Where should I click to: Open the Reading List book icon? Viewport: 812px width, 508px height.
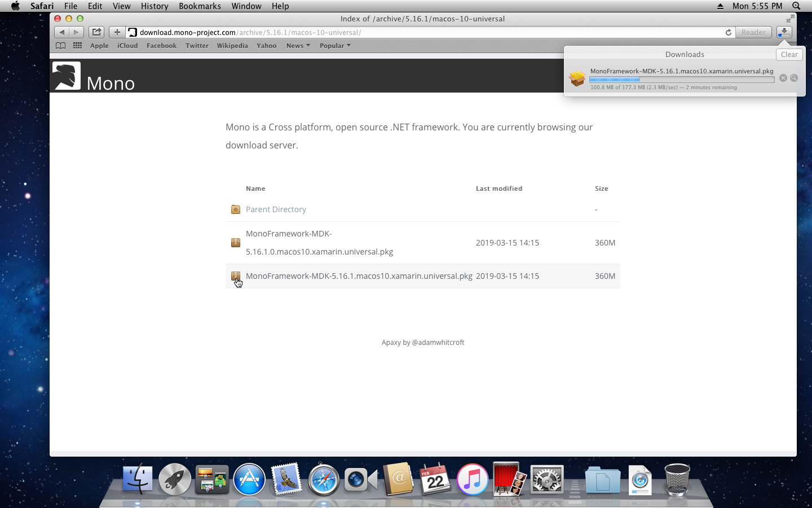(x=61, y=46)
